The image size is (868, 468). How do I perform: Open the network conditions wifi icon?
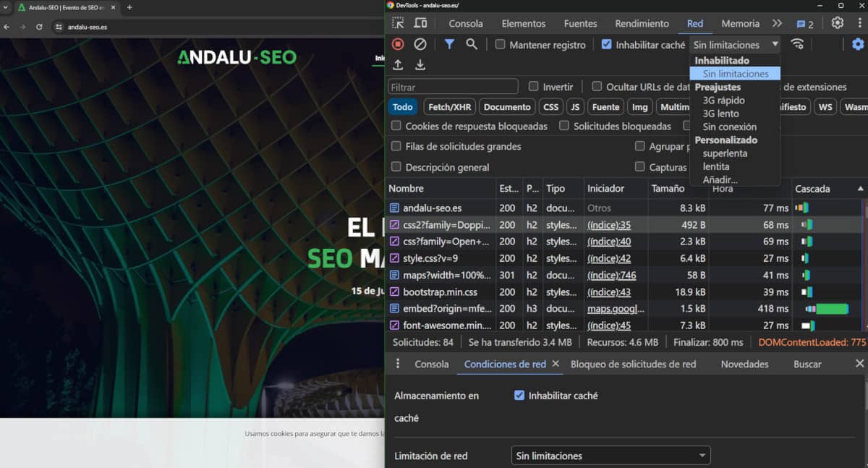[798, 44]
